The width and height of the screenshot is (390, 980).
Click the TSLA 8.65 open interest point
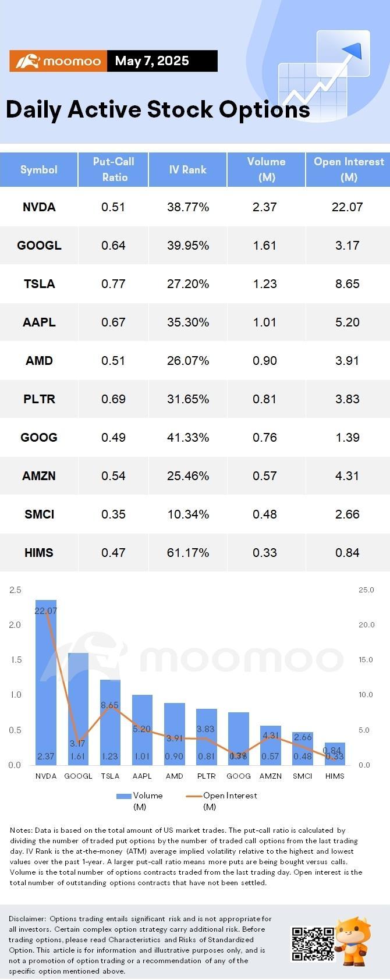coord(110,705)
